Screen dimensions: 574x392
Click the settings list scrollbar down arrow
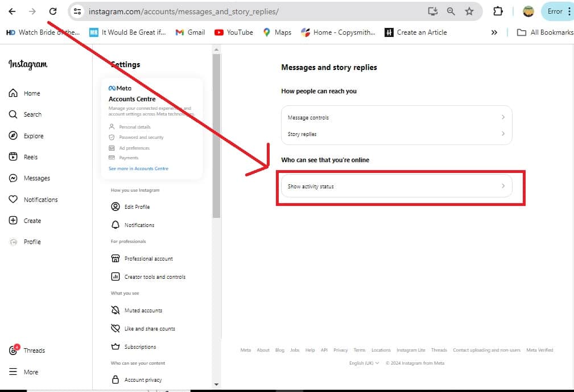click(216, 384)
